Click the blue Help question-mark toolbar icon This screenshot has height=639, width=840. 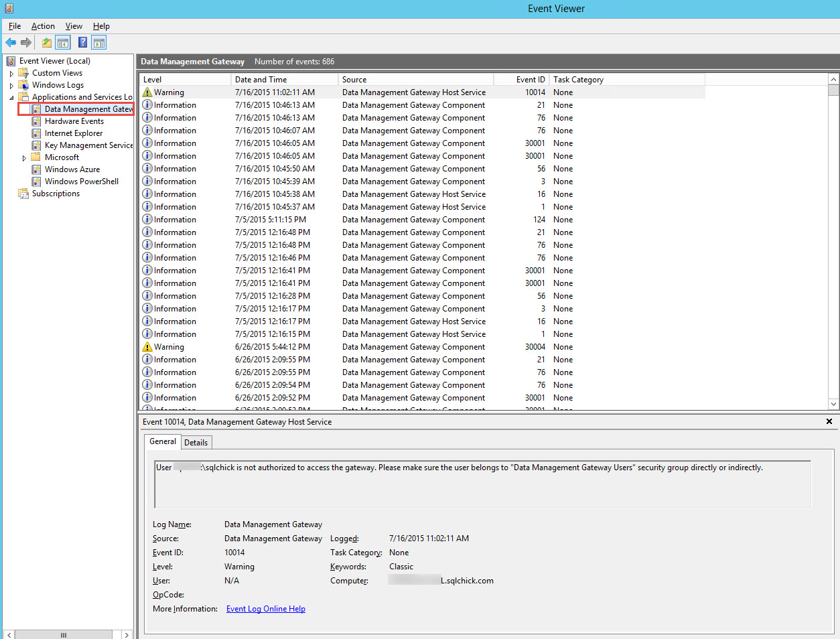click(82, 43)
